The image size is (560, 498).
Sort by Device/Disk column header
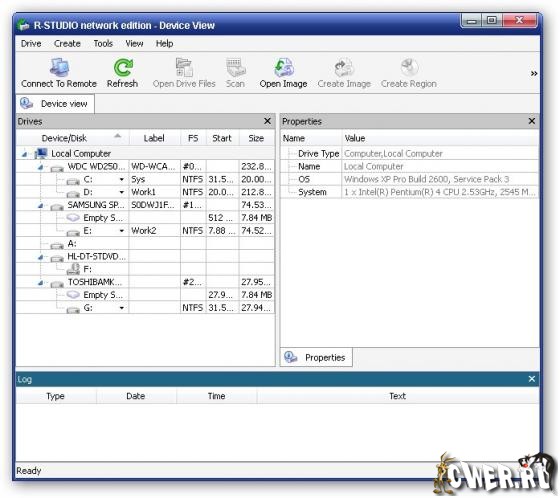point(73,138)
